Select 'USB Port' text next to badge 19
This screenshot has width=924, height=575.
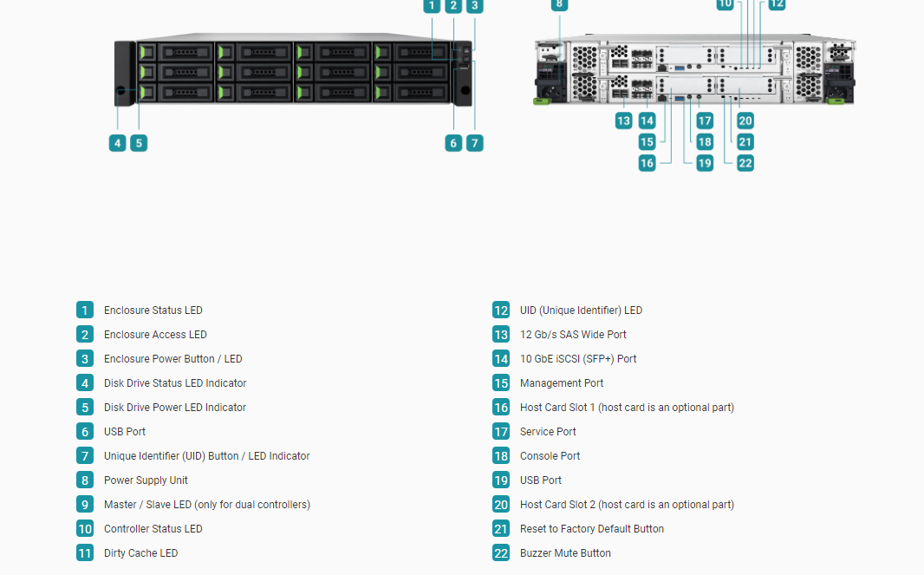540,480
